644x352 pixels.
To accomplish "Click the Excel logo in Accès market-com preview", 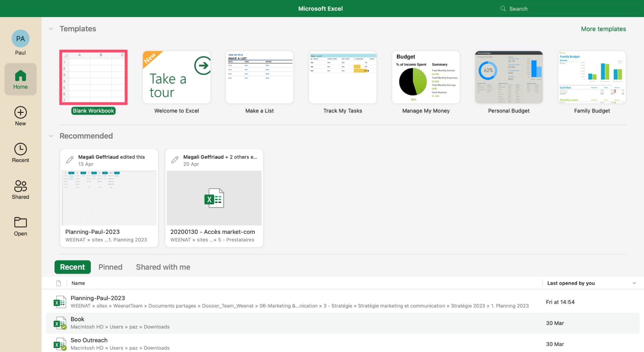I will 214,198.
